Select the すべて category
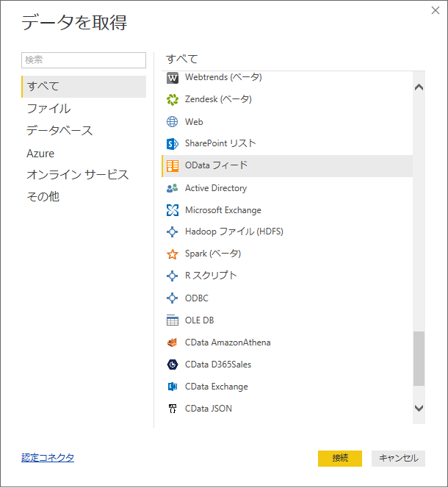The width and height of the screenshot is (448, 488). pyautogui.click(x=84, y=87)
